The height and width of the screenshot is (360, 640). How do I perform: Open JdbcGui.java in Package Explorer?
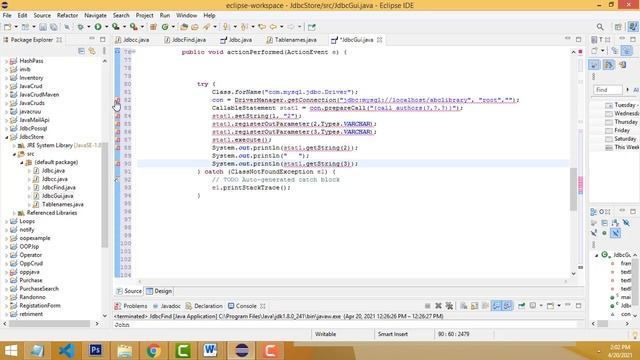[x=57, y=196]
